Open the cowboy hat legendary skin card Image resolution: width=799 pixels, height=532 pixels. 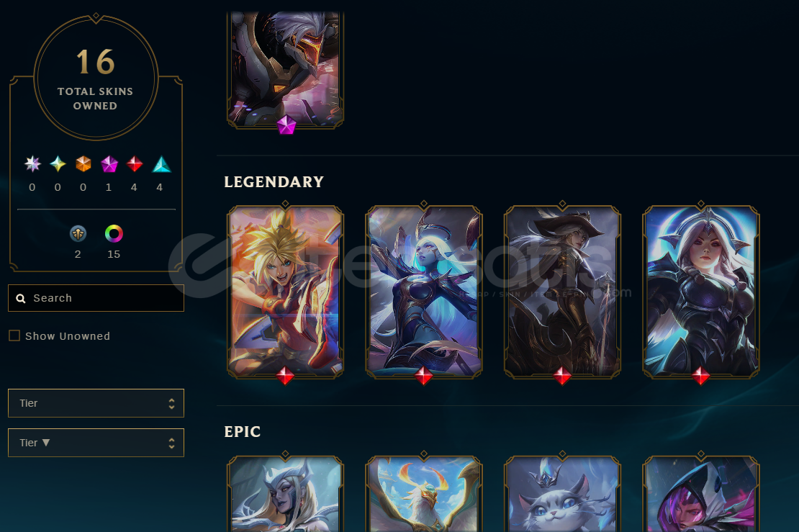[563, 292]
